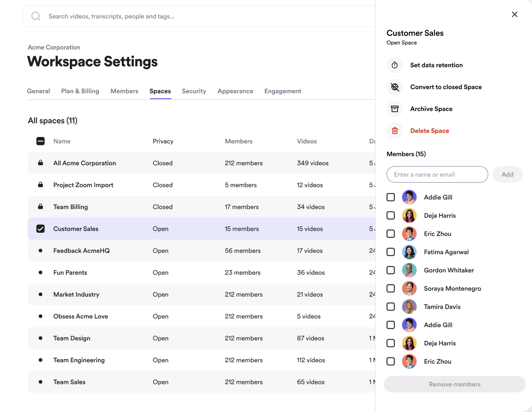Click the Remove members button
Image resolution: width=532 pixels, height=412 pixels.
click(454, 384)
